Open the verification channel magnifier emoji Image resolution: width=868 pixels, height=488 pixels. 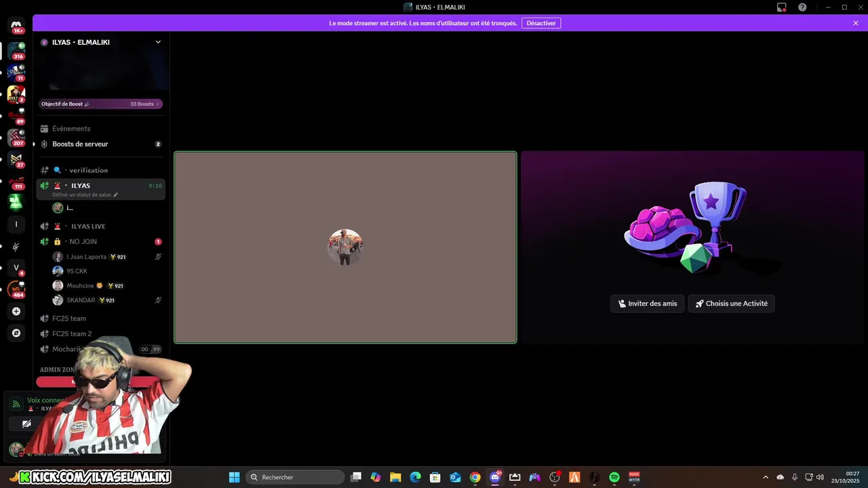57,170
